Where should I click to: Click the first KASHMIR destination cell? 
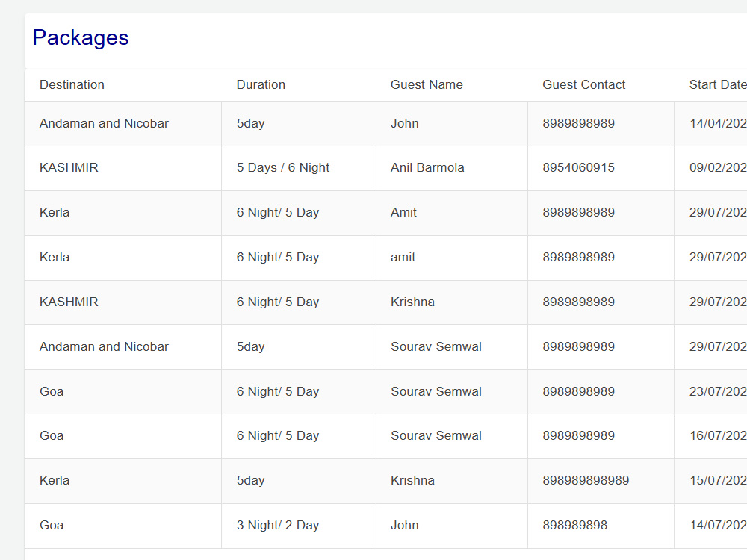(123, 168)
